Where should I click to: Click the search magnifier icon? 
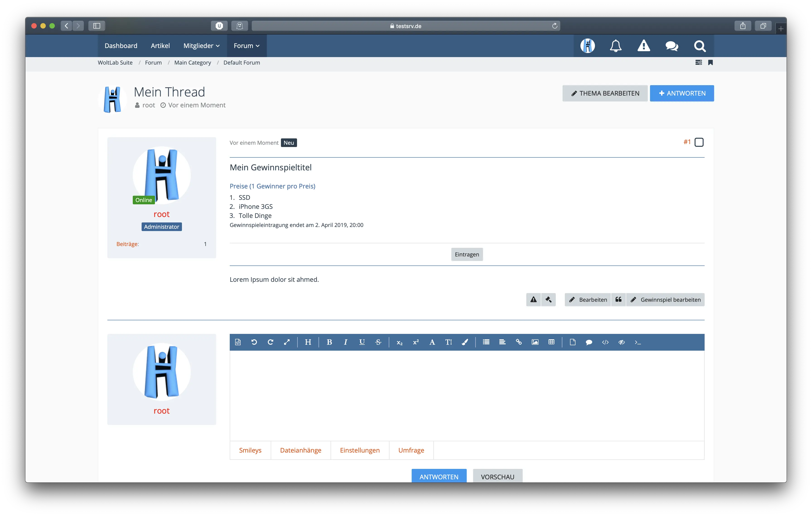700,46
